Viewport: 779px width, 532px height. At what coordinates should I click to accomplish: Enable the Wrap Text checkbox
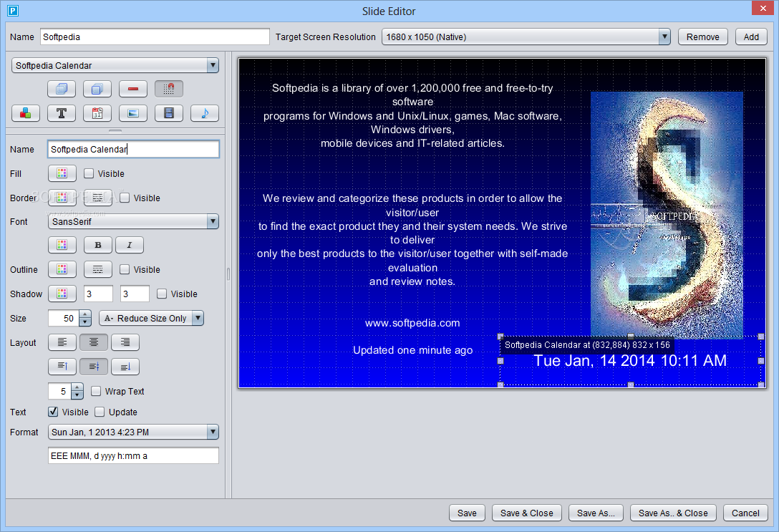pyautogui.click(x=96, y=391)
